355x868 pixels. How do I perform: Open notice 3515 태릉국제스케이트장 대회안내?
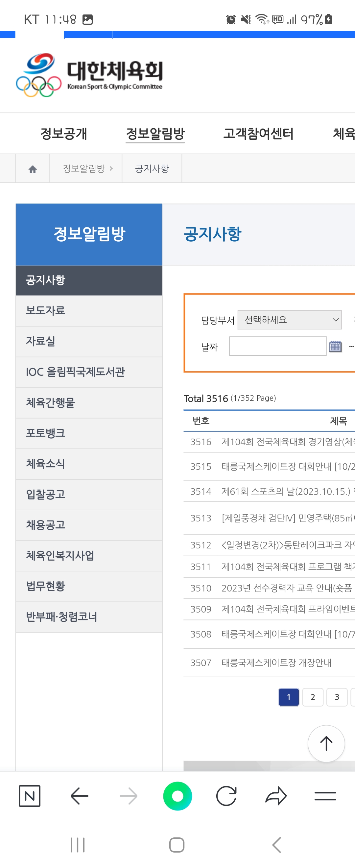point(288,466)
